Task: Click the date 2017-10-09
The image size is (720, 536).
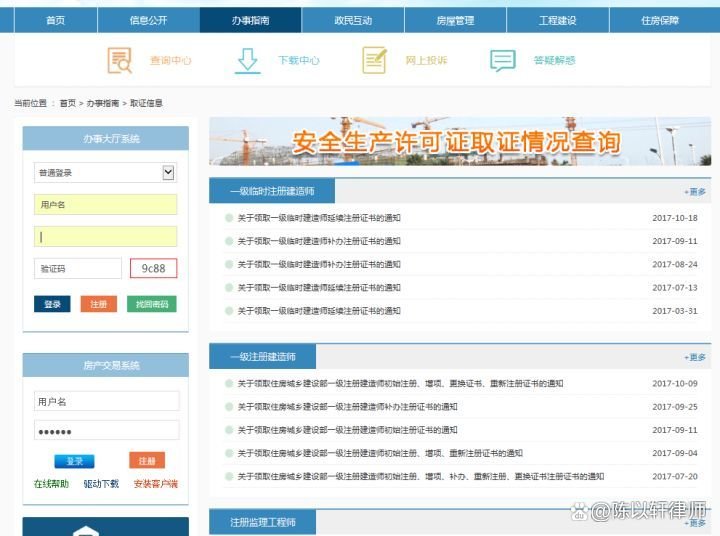Action: point(675,384)
